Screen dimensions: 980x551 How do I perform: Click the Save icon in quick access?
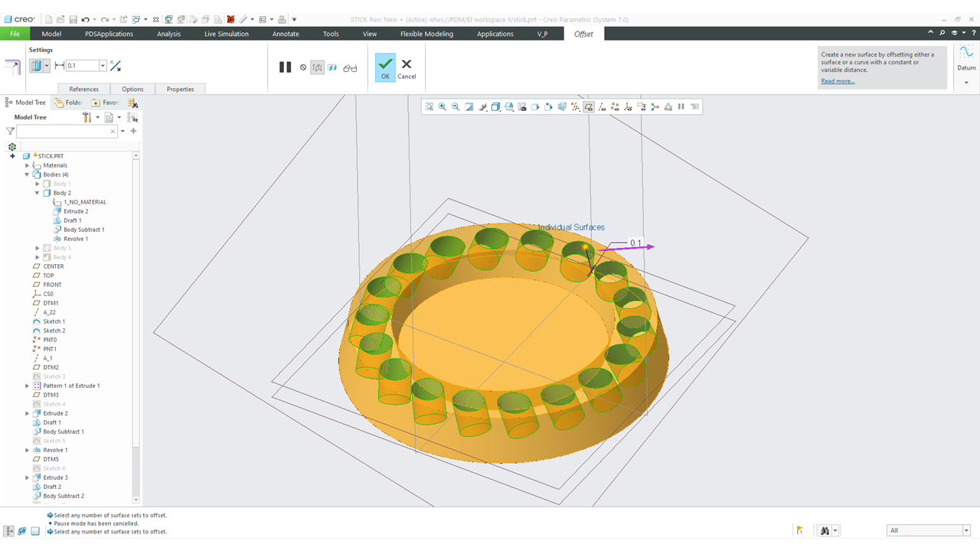(73, 19)
